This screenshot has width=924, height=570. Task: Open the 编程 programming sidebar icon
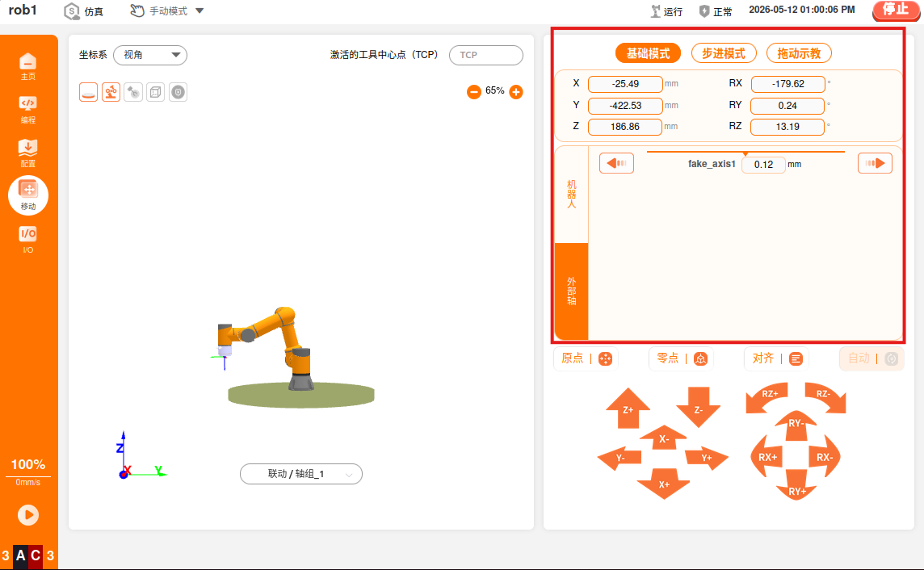pos(27,110)
